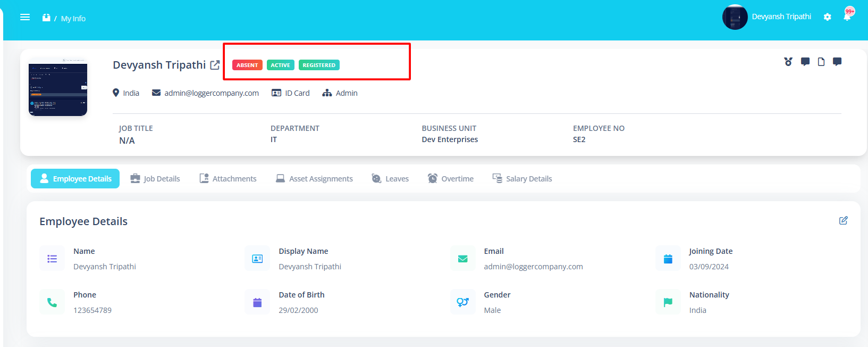Open the external link icon beside employee name

(215, 65)
